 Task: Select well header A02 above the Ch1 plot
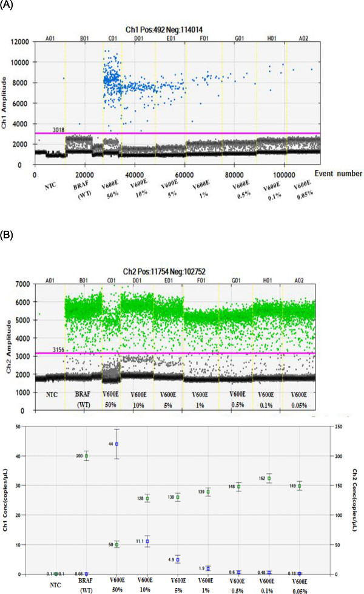point(303,38)
